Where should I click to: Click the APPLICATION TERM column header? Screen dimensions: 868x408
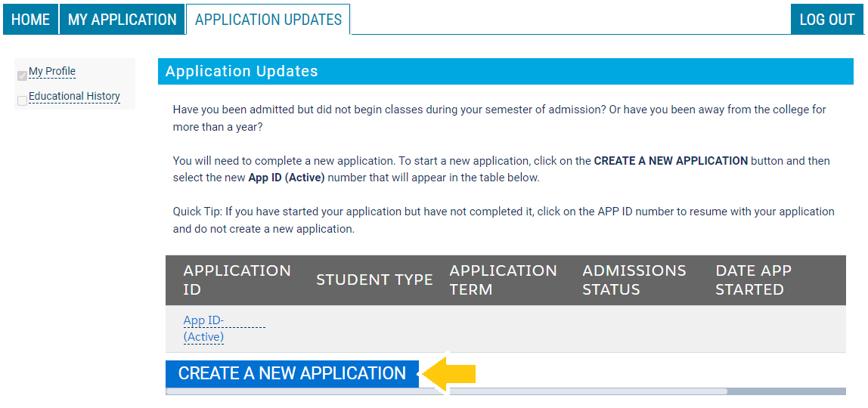(x=503, y=280)
